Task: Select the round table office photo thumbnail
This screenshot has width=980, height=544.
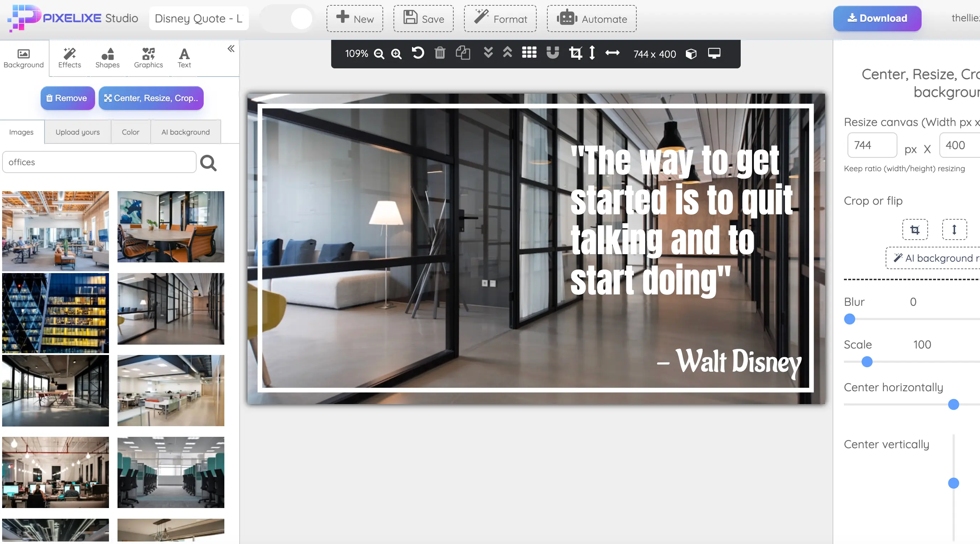Action: [x=171, y=227]
